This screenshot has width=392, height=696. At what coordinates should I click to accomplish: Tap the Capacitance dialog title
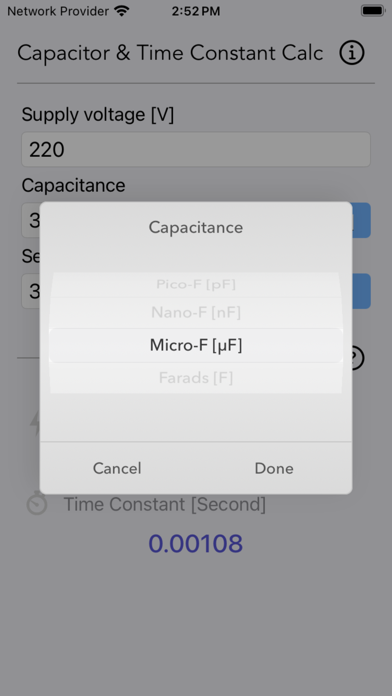[196, 227]
